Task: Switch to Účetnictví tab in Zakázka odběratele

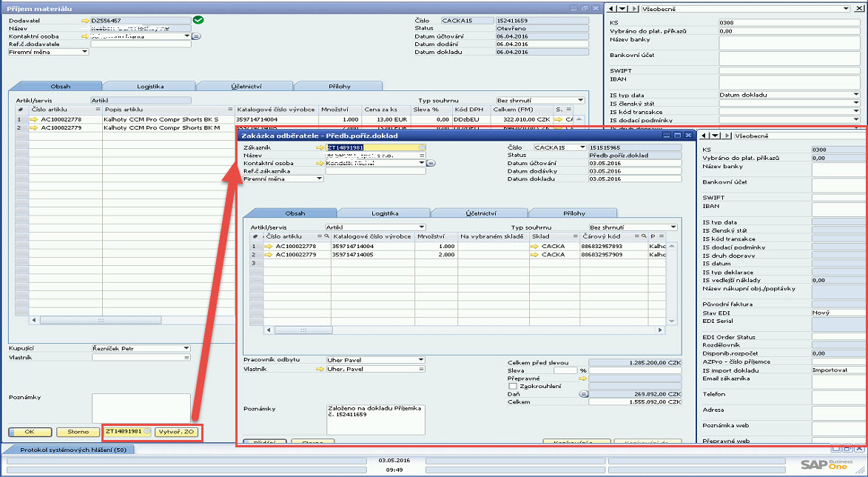Action: coord(481,213)
